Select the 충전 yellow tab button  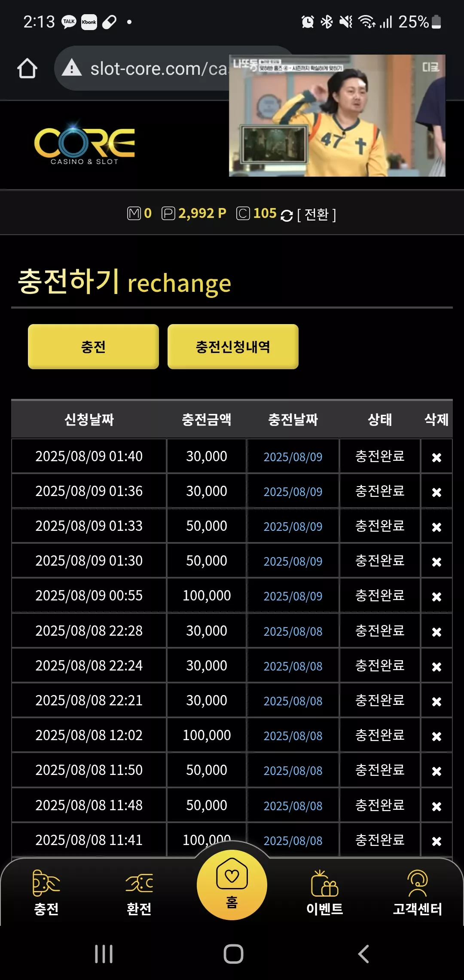click(93, 346)
